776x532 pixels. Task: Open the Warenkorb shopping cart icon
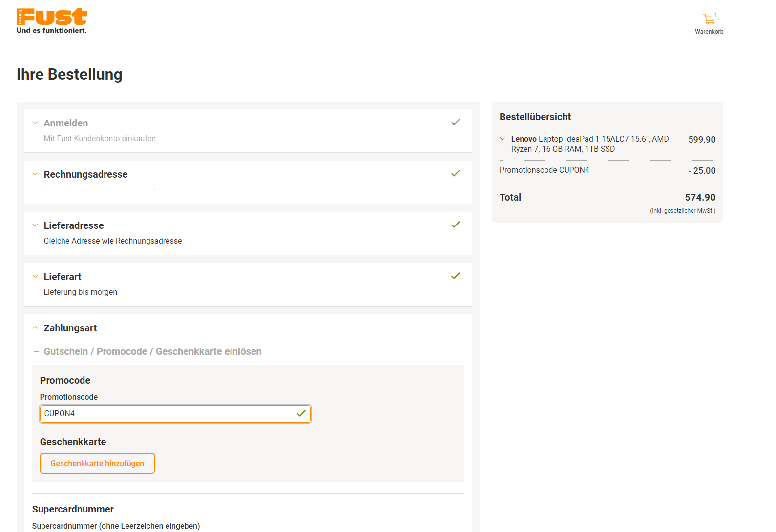(709, 20)
